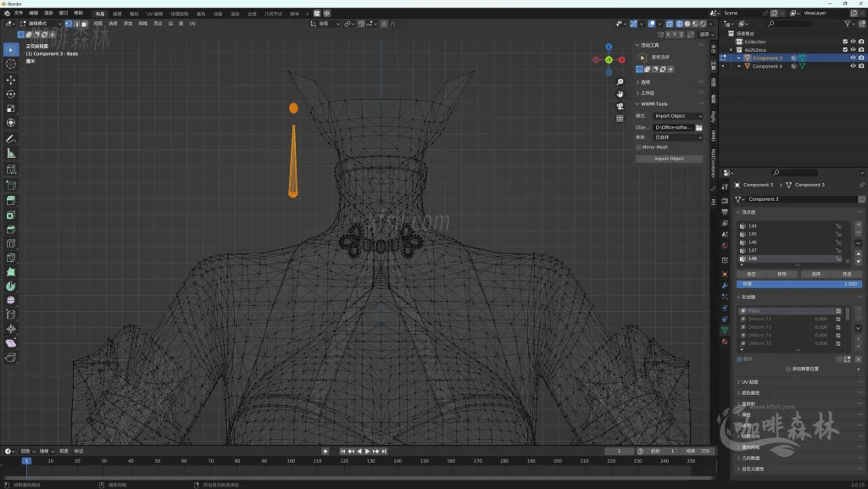Open the Modifiers wrench properties tab
This screenshot has height=489, width=868.
point(725,286)
